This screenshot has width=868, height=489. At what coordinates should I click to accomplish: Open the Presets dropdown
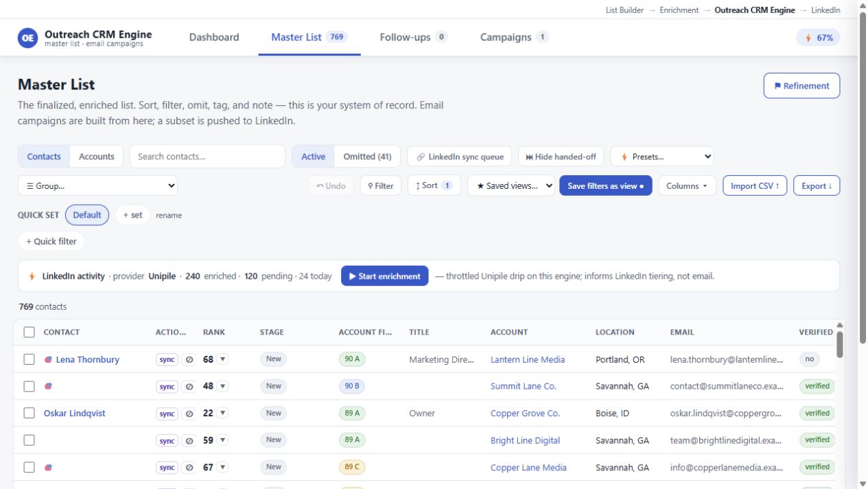pyautogui.click(x=662, y=157)
